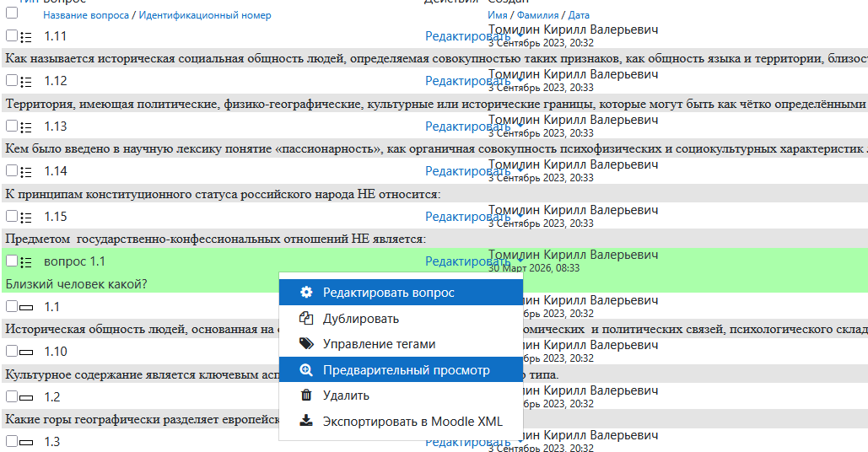Tick the checkbox for question 1.11
The height and width of the screenshot is (452, 868).
12,35
